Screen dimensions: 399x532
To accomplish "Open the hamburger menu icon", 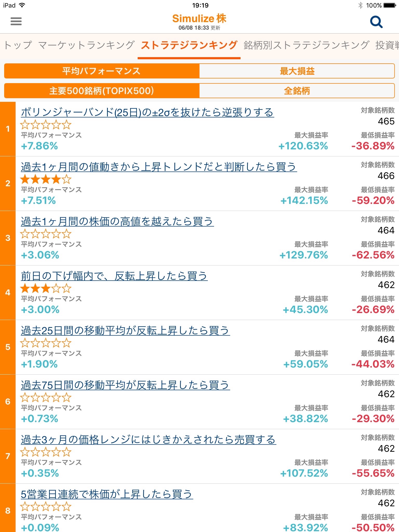I will click(16, 21).
